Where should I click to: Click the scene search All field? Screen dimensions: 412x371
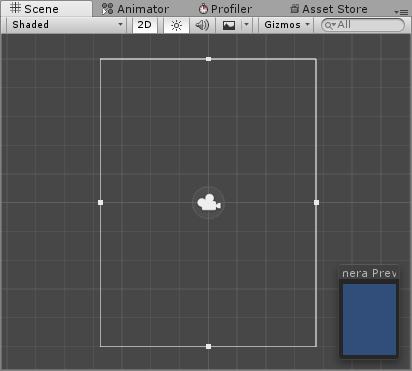(x=363, y=25)
